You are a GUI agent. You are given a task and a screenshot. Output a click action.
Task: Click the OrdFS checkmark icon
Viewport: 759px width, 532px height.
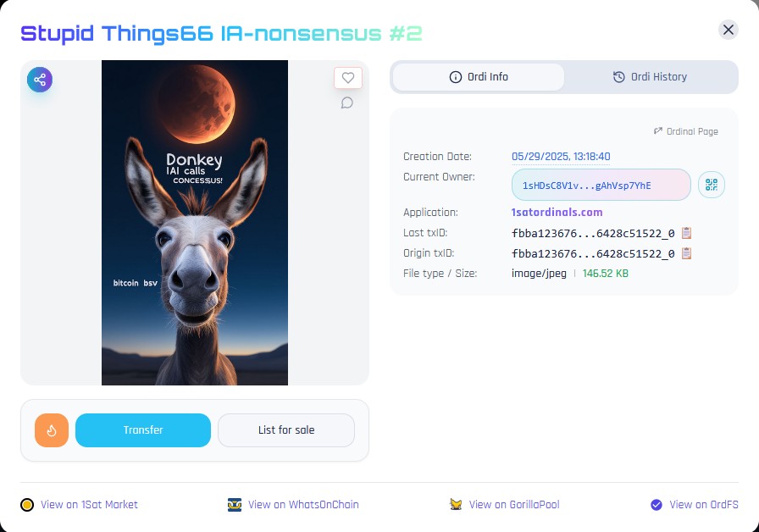pos(657,505)
